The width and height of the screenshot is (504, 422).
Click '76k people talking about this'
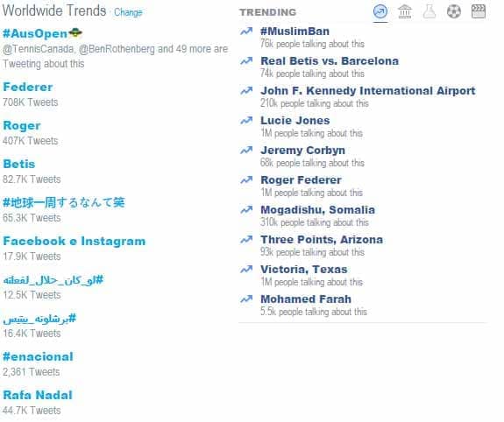(x=312, y=44)
